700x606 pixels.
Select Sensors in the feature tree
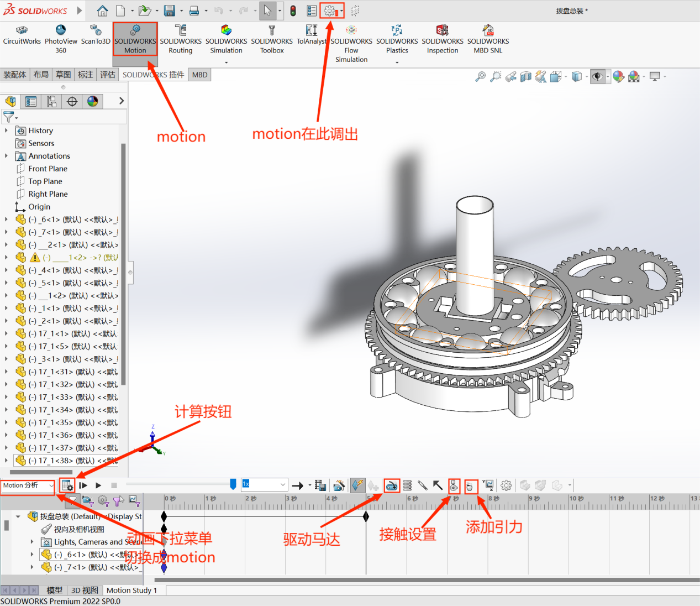point(41,143)
